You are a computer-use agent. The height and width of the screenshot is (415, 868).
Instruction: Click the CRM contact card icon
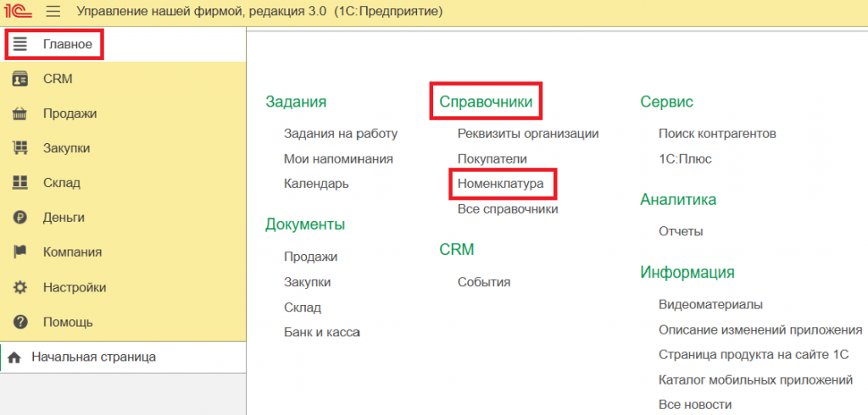pyautogui.click(x=20, y=79)
